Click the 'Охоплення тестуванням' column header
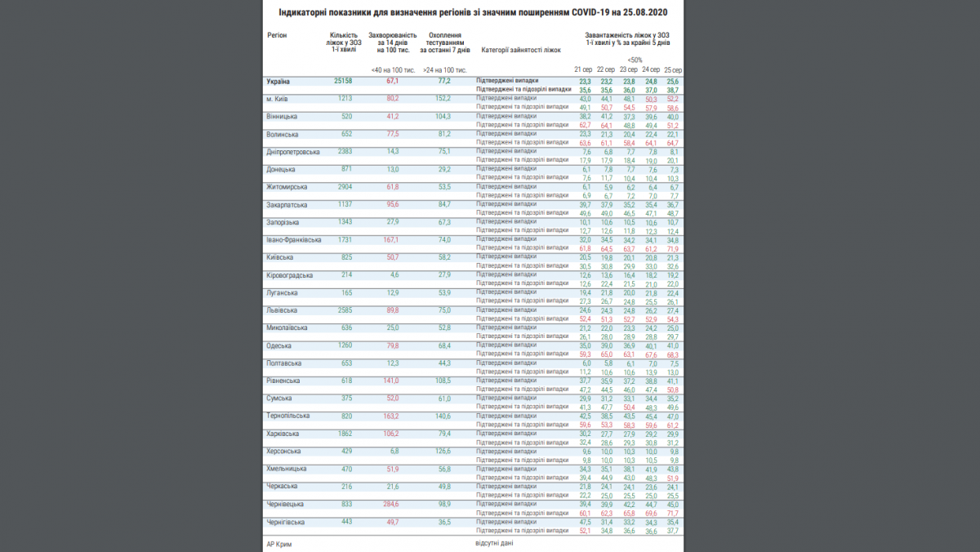Image resolution: width=980 pixels, height=552 pixels. tap(445, 43)
